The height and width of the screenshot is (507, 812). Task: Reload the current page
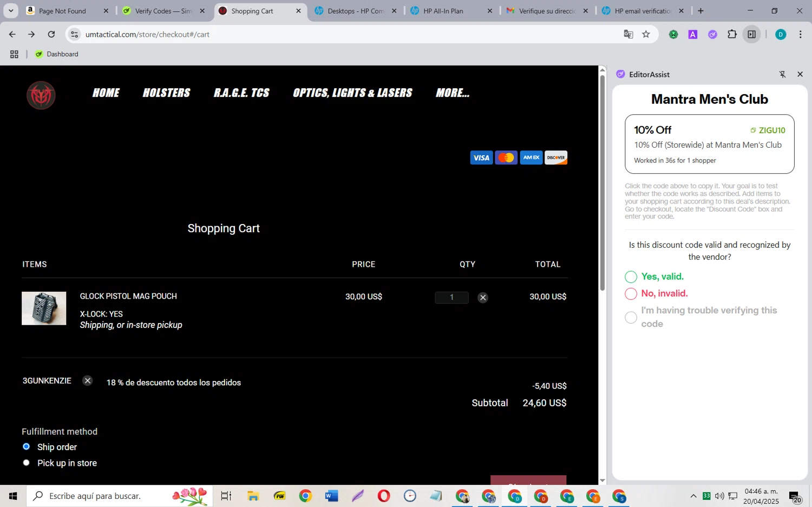51,34
